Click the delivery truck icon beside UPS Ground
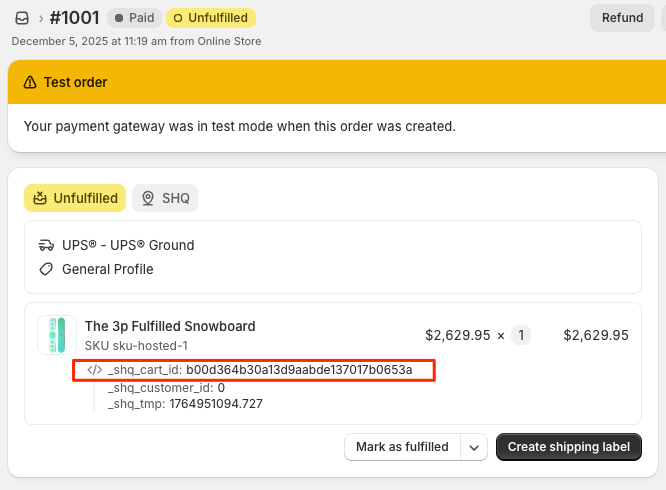This screenshot has width=666, height=490. pyautogui.click(x=46, y=245)
